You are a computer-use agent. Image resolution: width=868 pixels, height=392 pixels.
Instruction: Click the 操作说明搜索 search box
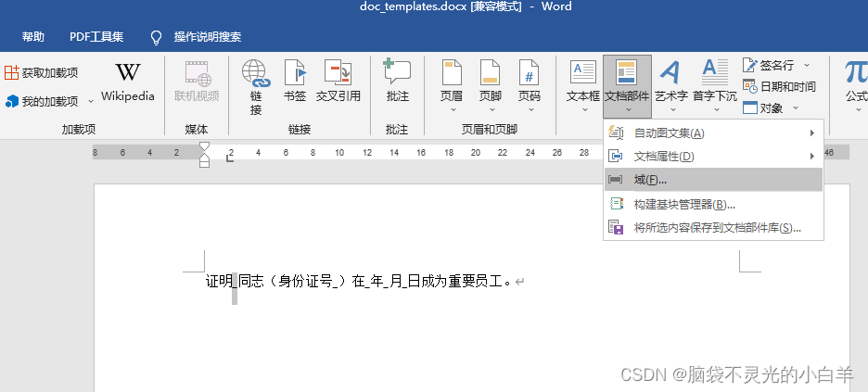point(208,37)
